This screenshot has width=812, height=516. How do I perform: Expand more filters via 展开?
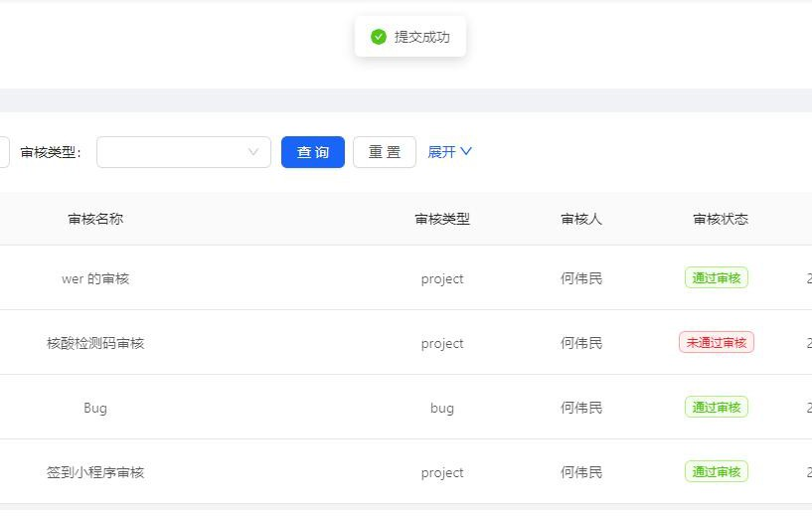click(x=441, y=152)
